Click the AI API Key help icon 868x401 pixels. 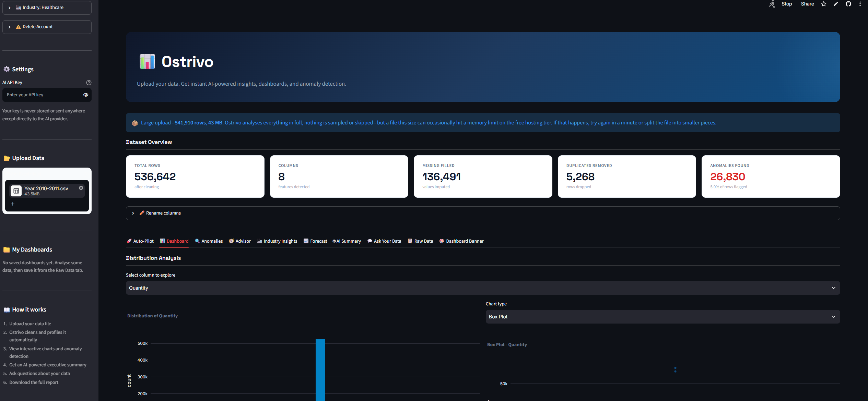click(89, 83)
